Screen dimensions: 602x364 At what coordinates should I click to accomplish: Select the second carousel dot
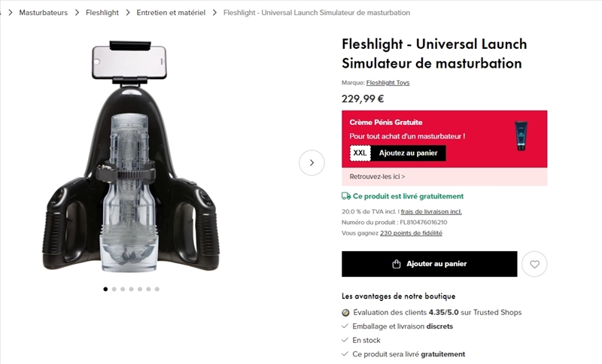[114, 290]
